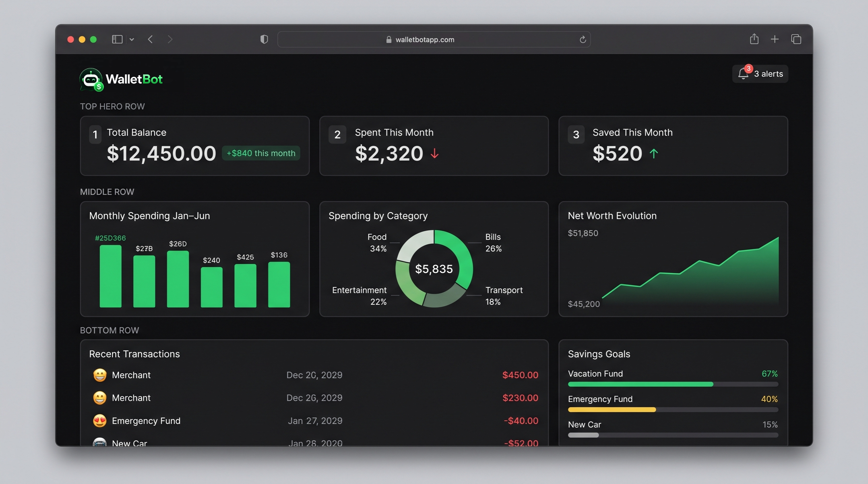Click the red down arrow beside $2,320
This screenshot has width=868, height=484.
(435, 153)
